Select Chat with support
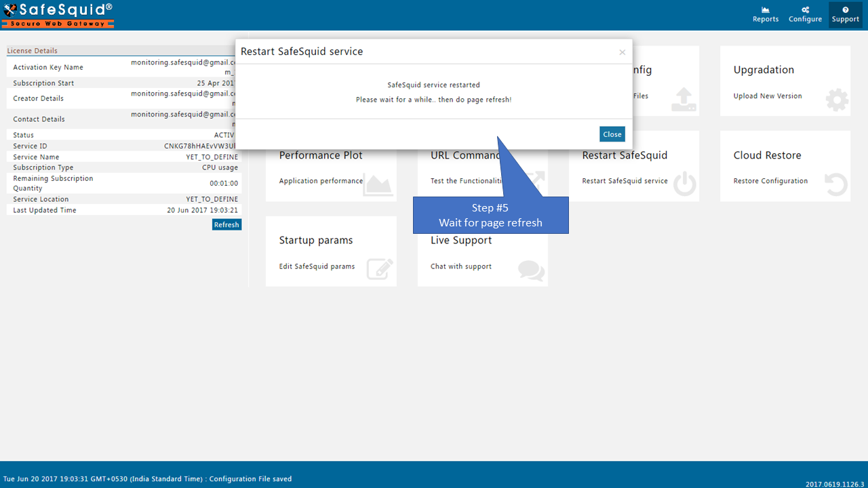Screen dimensions: 868x488 [x=461, y=266]
